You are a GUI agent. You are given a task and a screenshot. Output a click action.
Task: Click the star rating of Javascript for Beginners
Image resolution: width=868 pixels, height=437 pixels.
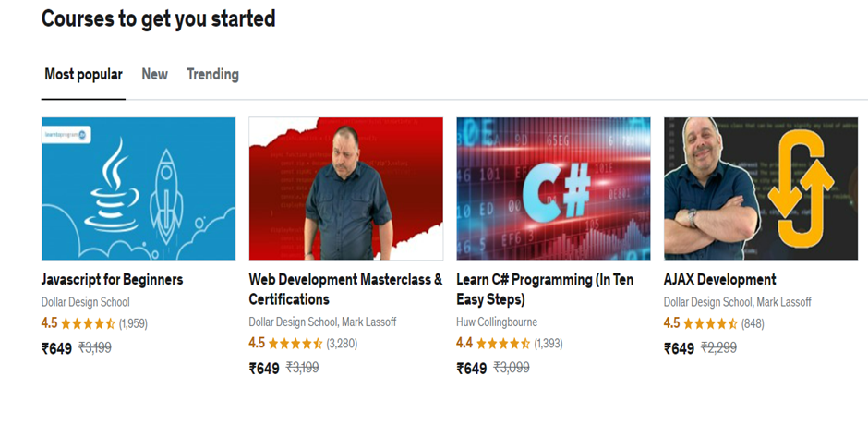click(88, 323)
